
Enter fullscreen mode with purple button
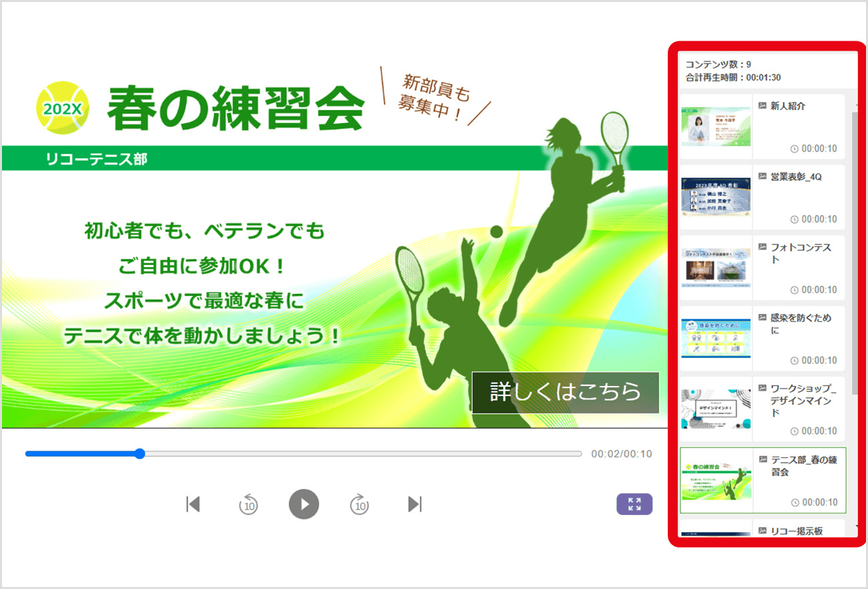(634, 504)
